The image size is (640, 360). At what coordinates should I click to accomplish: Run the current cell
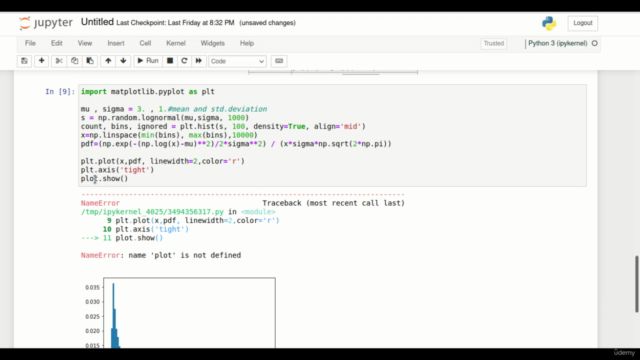(148, 61)
